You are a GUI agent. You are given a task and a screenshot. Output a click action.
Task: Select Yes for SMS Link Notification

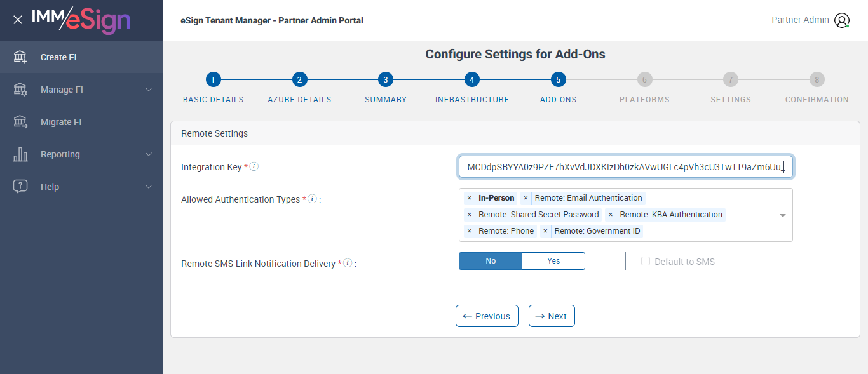click(x=553, y=261)
